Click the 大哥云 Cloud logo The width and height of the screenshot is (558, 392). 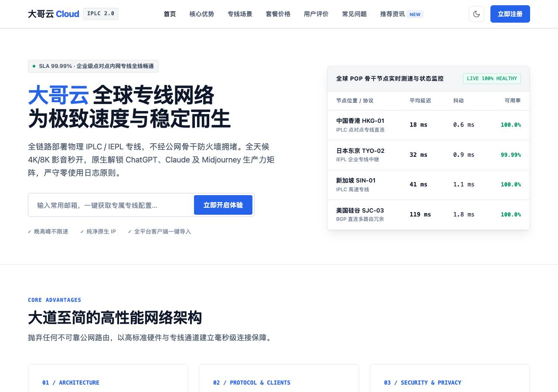click(x=54, y=14)
